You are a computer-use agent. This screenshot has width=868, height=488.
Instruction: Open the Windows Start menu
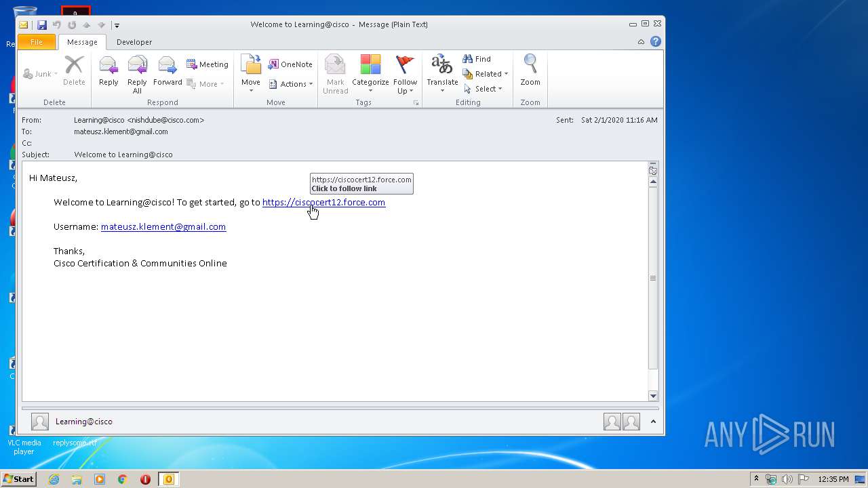coord(19,479)
